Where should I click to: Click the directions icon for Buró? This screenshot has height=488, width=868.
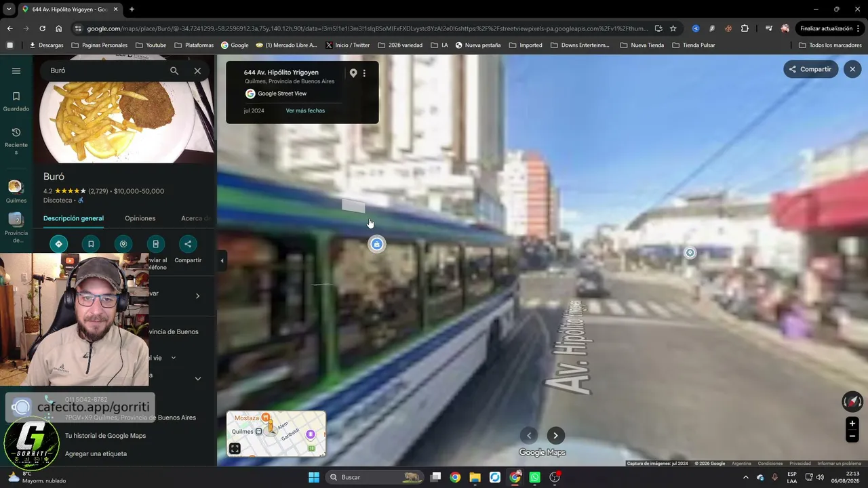pos(58,244)
